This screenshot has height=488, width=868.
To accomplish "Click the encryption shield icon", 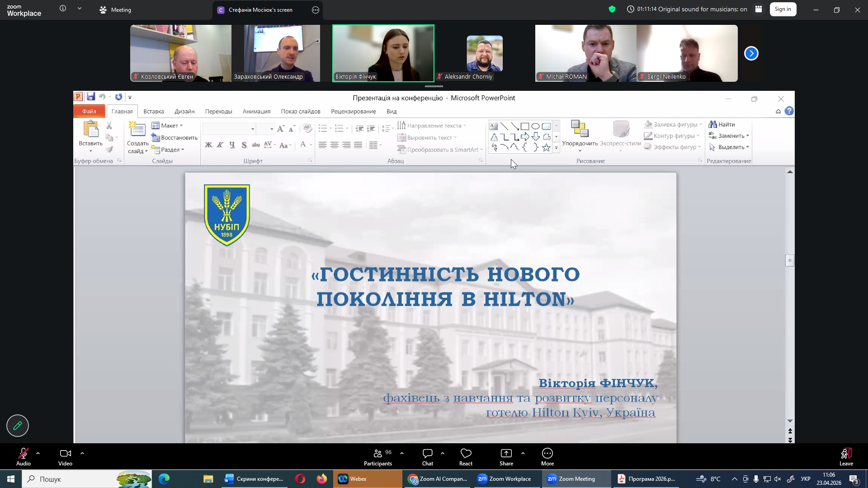I will [x=612, y=9].
